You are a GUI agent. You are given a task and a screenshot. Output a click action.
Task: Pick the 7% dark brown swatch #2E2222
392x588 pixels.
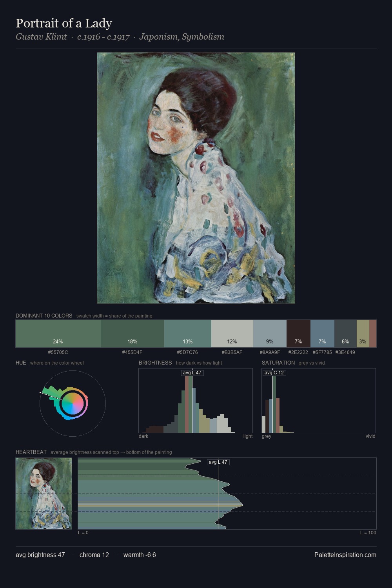[x=298, y=334]
